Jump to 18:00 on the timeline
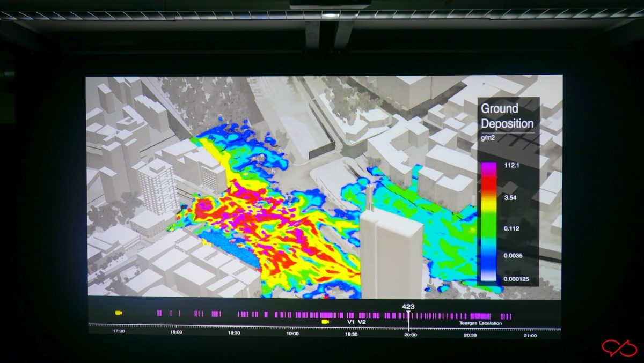The image size is (644, 363). [x=176, y=332]
